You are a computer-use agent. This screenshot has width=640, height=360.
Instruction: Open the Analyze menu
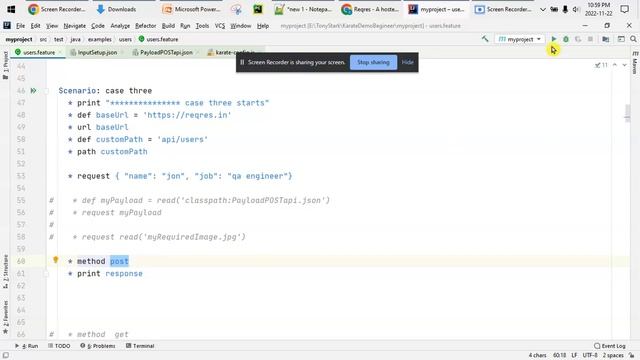(120, 26)
